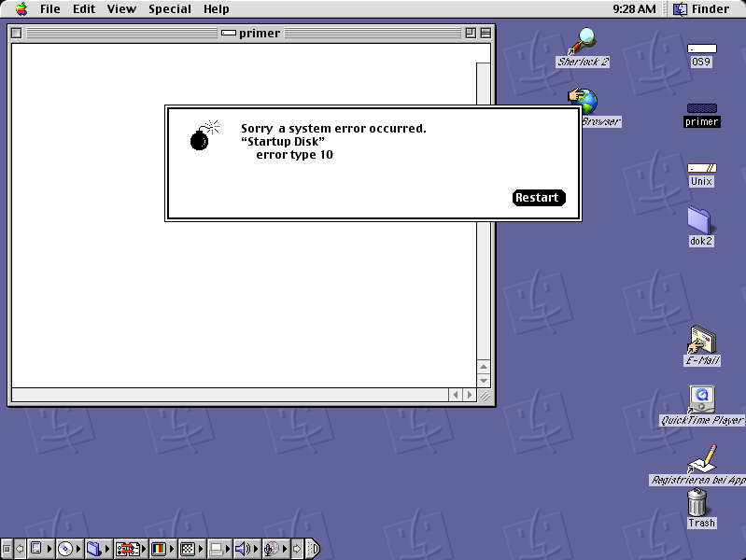Click primer window scroll down arrow
The image size is (746, 560).
tap(484, 381)
